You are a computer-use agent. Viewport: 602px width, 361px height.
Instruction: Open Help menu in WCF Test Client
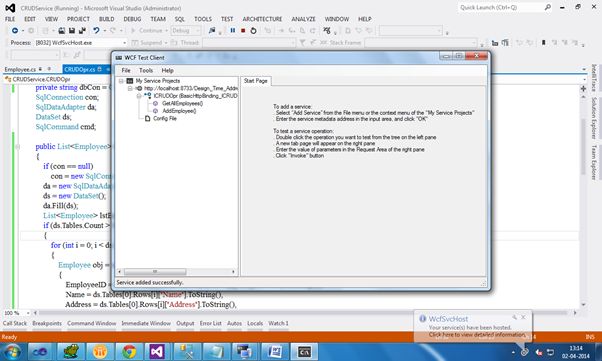(x=167, y=71)
